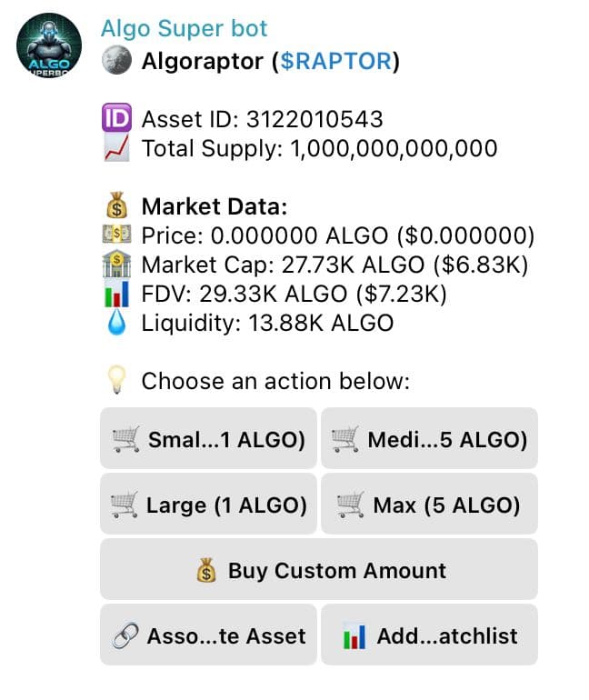
Task: Click the banknote icon beside Price
Action: (x=115, y=235)
